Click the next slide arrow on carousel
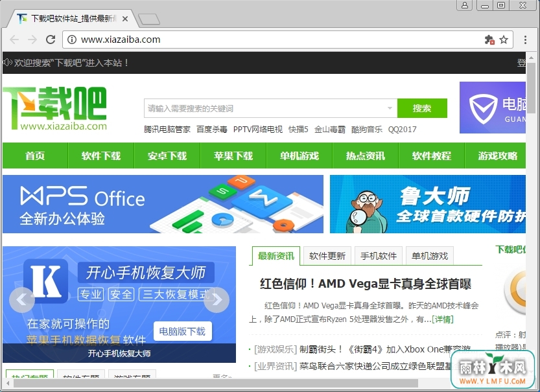This screenshot has height=392, width=540. [x=217, y=300]
